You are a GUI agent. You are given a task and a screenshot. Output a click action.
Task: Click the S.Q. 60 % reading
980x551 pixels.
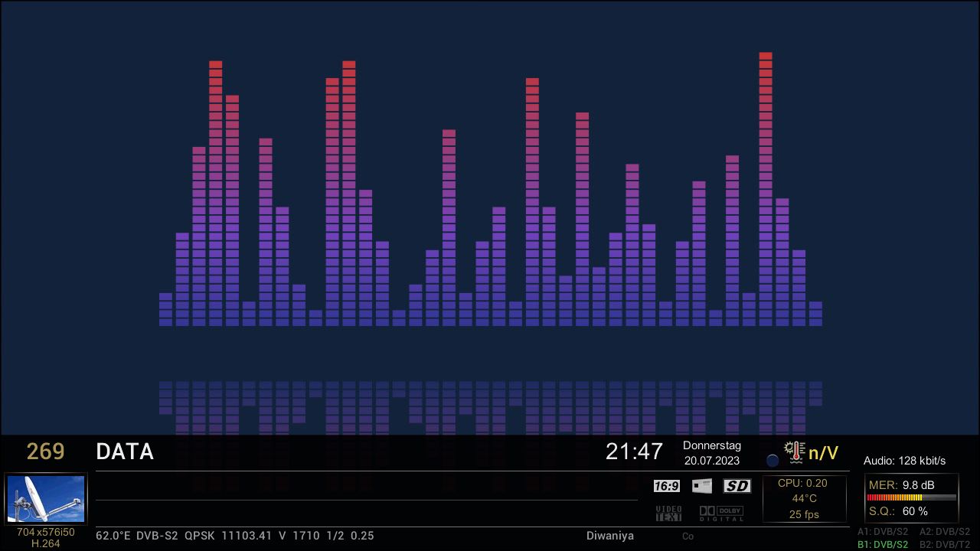898,511
